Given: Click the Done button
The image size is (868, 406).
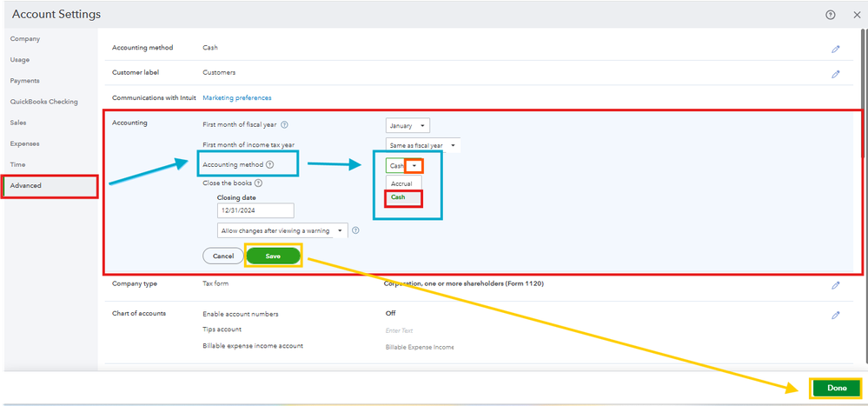Looking at the screenshot, I should (x=837, y=389).
